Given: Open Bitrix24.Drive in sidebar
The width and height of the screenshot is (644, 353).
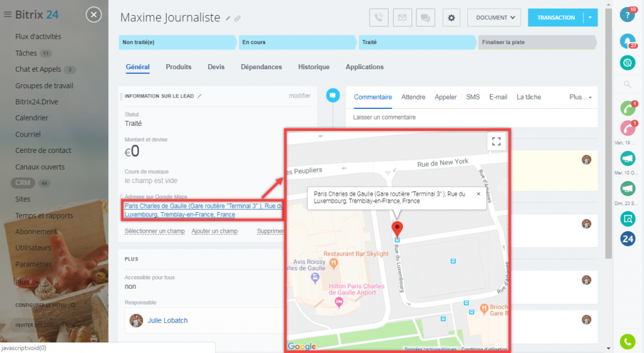Looking at the screenshot, I should [36, 102].
